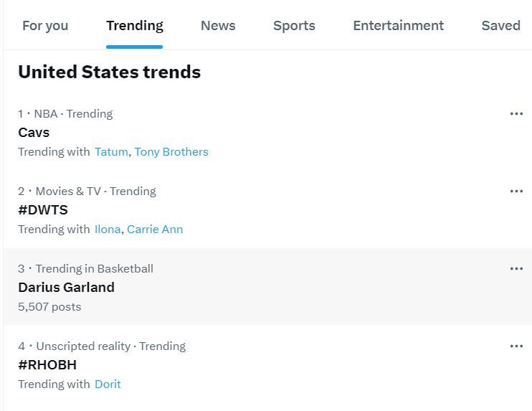Open more options for Cavs trend
The width and height of the screenshot is (532, 411).
[x=516, y=113]
